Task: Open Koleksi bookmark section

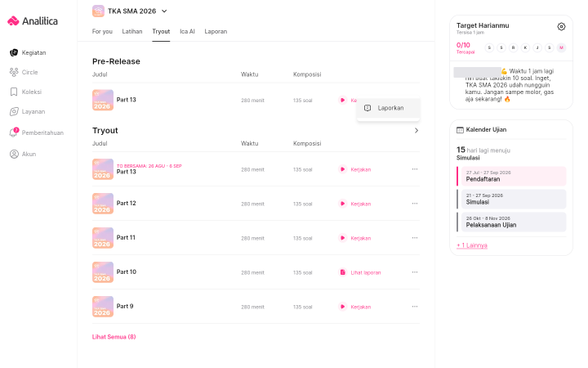Action: 25,92
